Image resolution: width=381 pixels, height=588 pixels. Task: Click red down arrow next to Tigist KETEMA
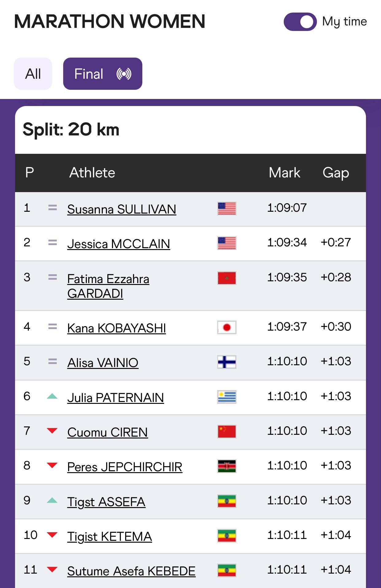[52, 535]
